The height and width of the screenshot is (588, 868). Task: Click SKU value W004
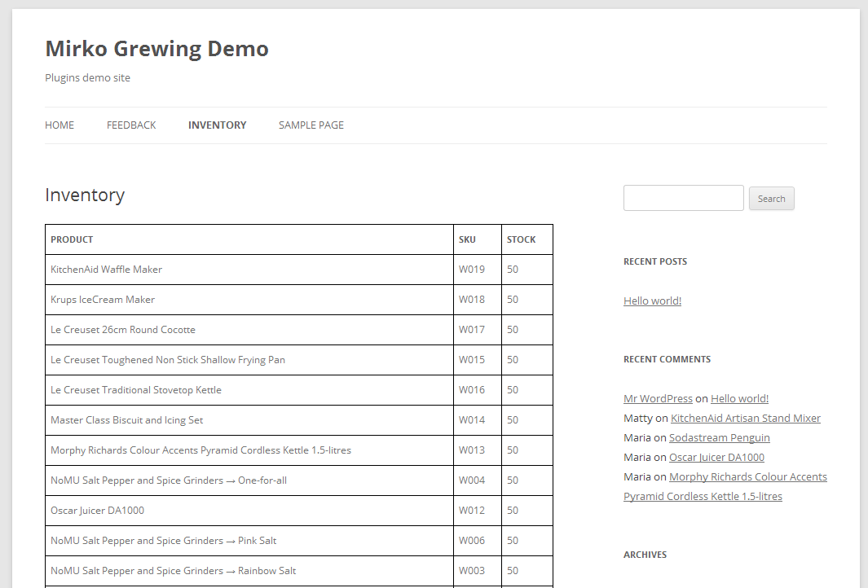click(x=472, y=480)
